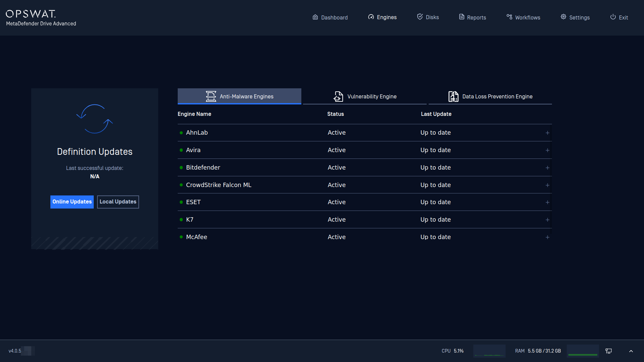The image size is (644, 362).
Task: Select the Bitdefender engine name
Action: (203, 168)
